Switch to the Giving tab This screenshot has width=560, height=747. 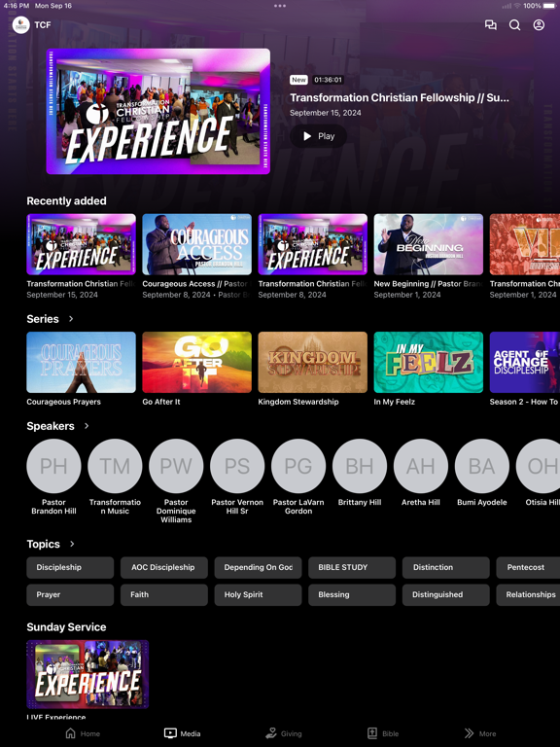pyautogui.click(x=284, y=733)
